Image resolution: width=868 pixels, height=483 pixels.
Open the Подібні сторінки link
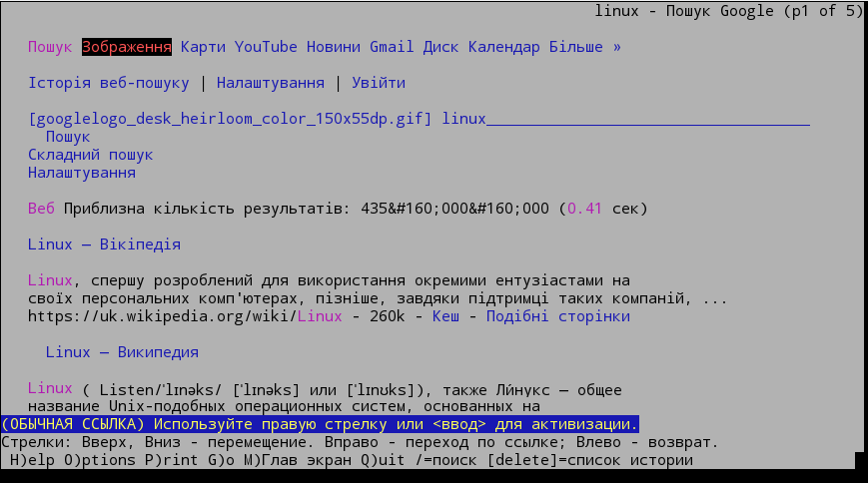tap(558, 316)
